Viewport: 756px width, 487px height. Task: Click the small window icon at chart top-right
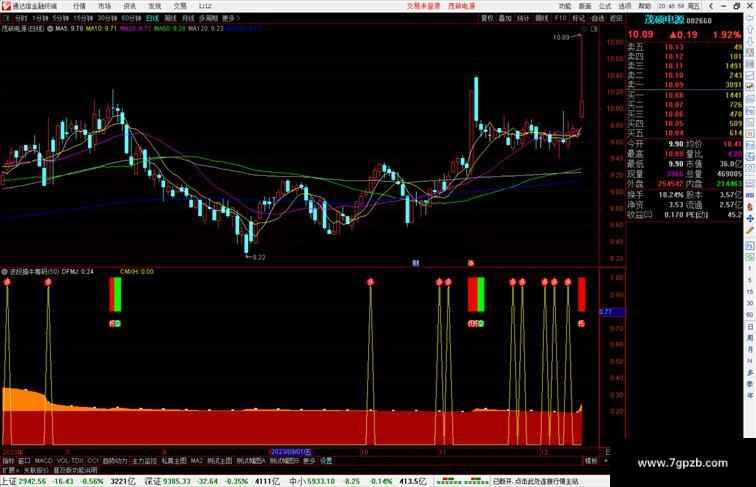pos(594,29)
